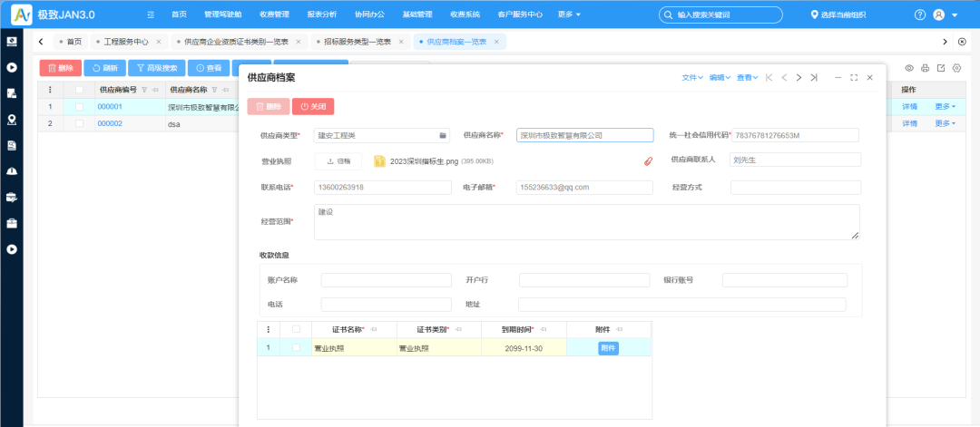Open the hard hat icon in the sidebar

click(11, 171)
